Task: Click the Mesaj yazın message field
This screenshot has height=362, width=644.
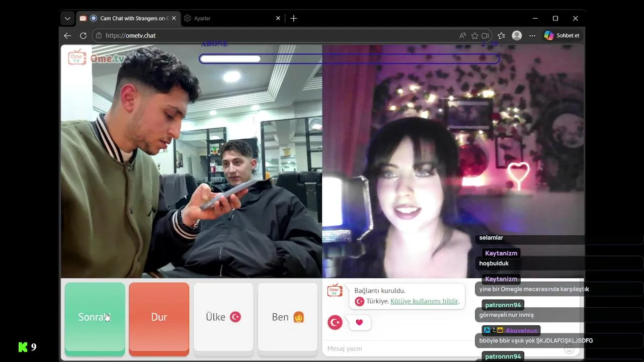Action: click(x=443, y=348)
